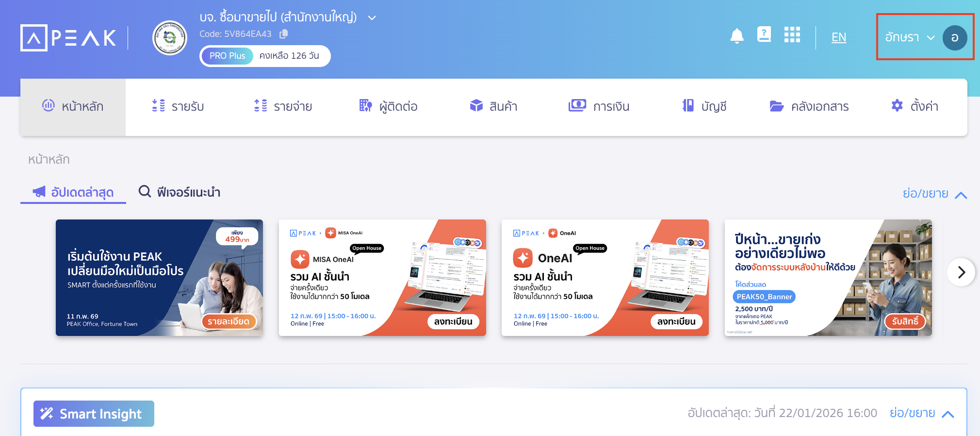Click the ผู้ติดต่อ building icon

365,105
